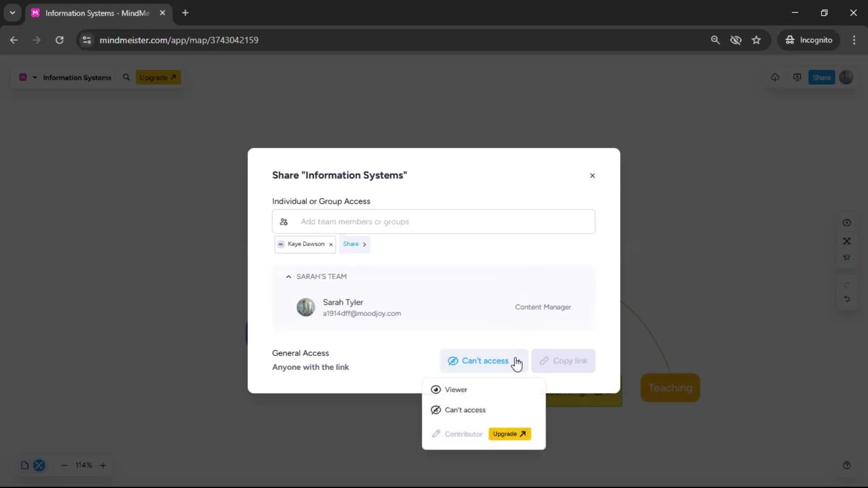Open cloud export icon
868x488 pixels.
pos(775,77)
